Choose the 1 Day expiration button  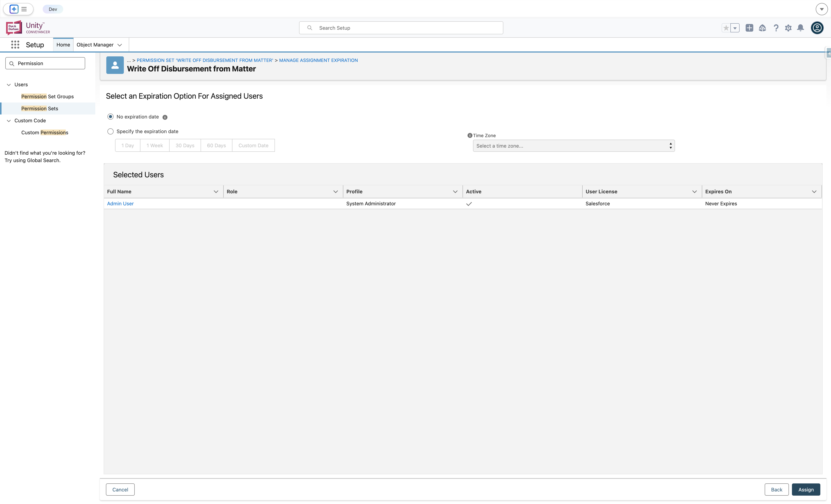pos(128,145)
